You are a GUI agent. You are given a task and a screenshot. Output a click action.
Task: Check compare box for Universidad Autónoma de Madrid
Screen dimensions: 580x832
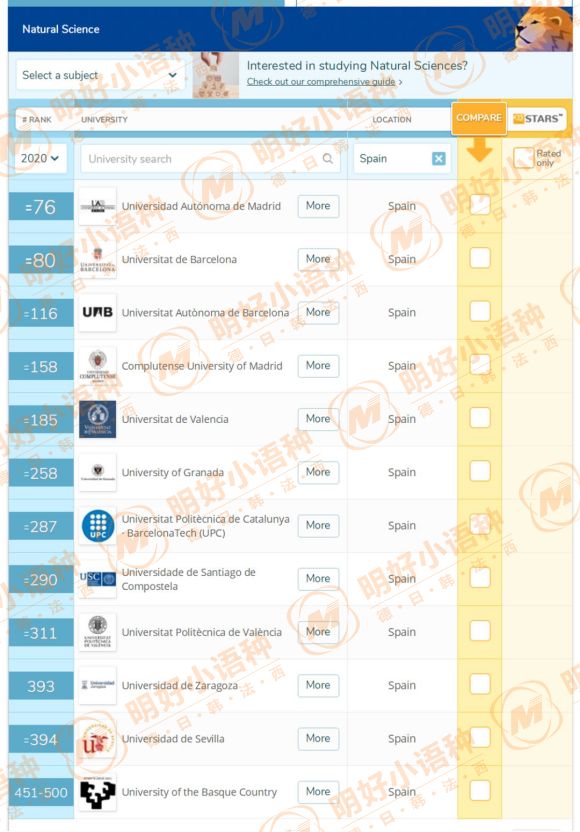(x=480, y=205)
